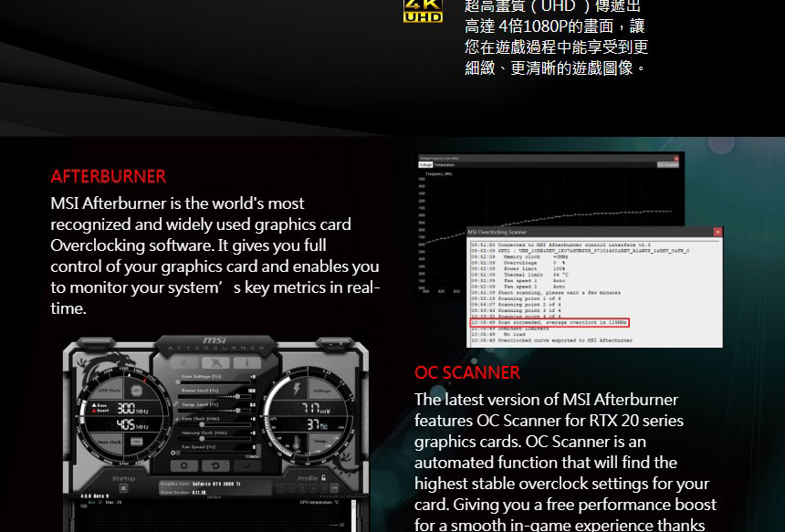Click the fan gear icon beside Fan Speed
The image size is (785, 532).
click(x=173, y=453)
